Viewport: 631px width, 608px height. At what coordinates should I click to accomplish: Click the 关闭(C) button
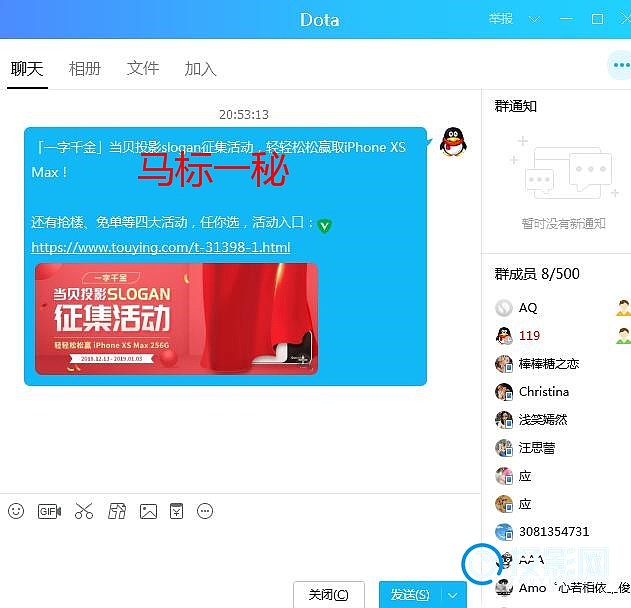pyautogui.click(x=329, y=594)
